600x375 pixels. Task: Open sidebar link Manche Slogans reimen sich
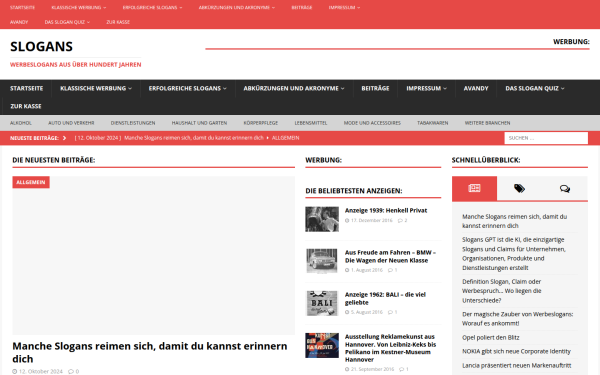(514, 221)
